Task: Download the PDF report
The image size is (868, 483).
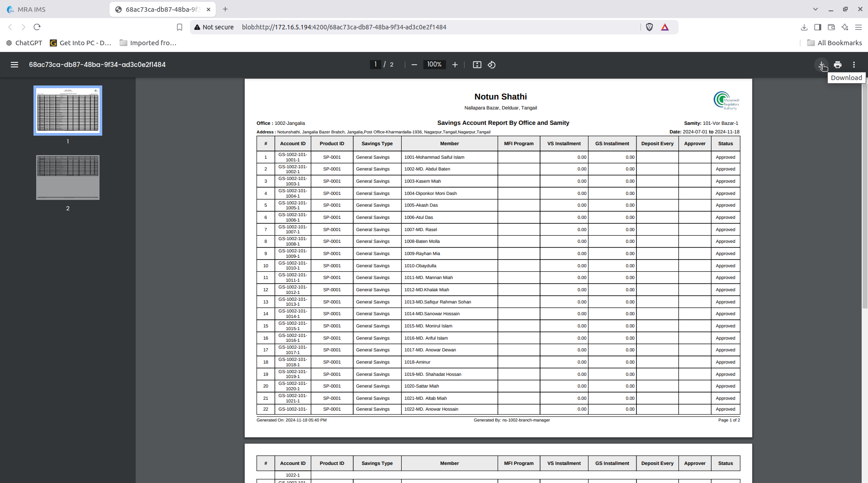Action: 821,65
